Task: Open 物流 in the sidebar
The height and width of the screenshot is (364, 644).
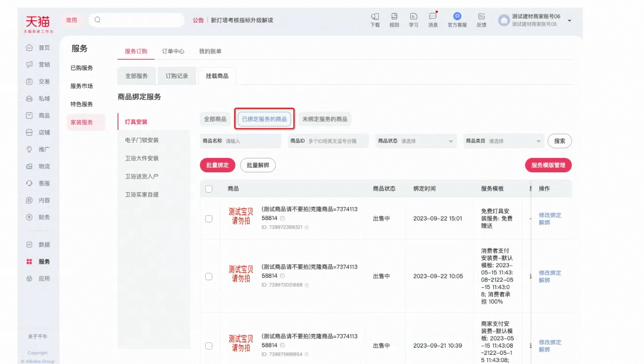Action: pos(38,167)
